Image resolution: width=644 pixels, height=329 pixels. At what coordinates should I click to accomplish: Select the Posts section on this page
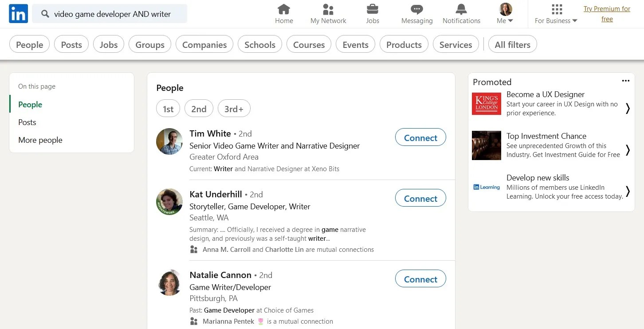(x=27, y=122)
